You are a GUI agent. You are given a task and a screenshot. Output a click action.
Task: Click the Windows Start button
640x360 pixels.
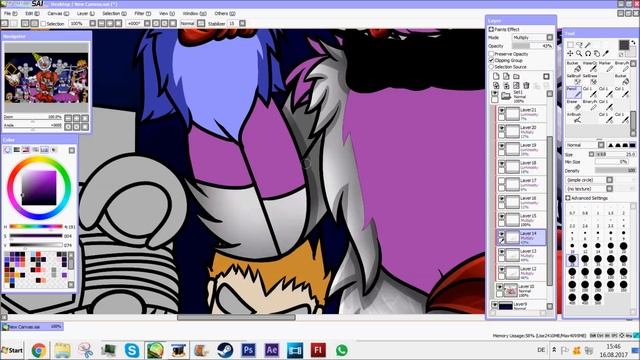point(12,350)
